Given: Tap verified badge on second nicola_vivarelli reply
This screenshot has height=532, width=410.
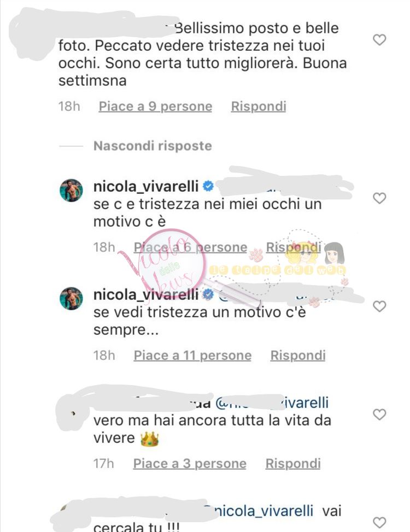Looking at the screenshot, I should pos(208,294).
